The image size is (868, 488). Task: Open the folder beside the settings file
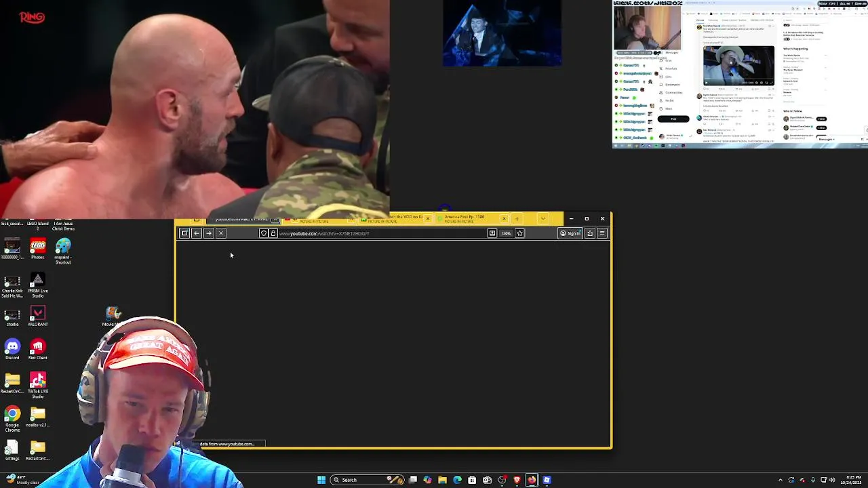(x=38, y=451)
